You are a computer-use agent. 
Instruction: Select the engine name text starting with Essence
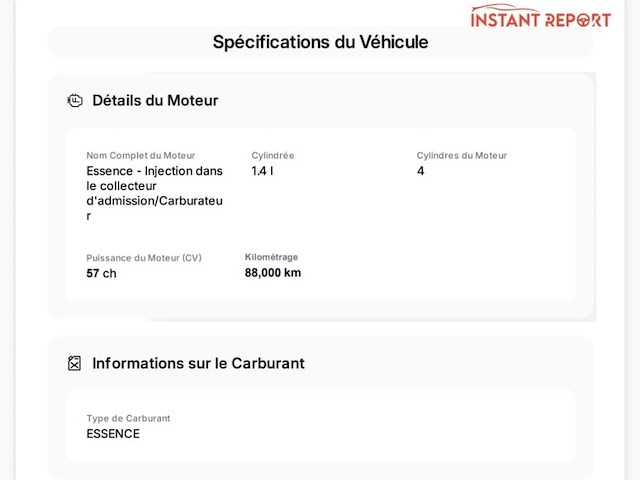[154, 193]
